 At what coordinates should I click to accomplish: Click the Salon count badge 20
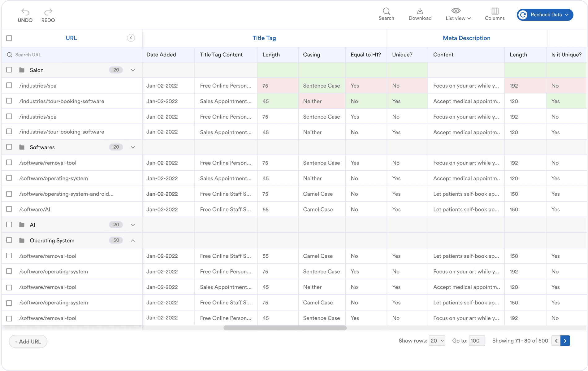(116, 70)
